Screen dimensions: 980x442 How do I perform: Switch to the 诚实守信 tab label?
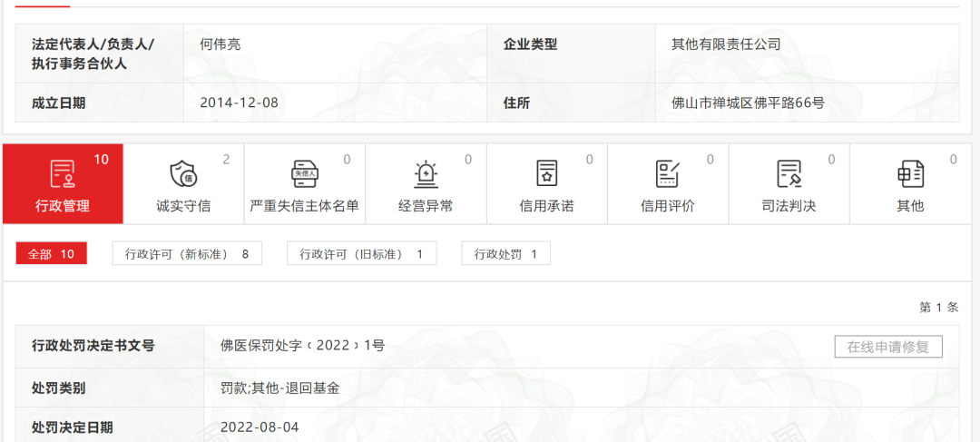[183, 206]
